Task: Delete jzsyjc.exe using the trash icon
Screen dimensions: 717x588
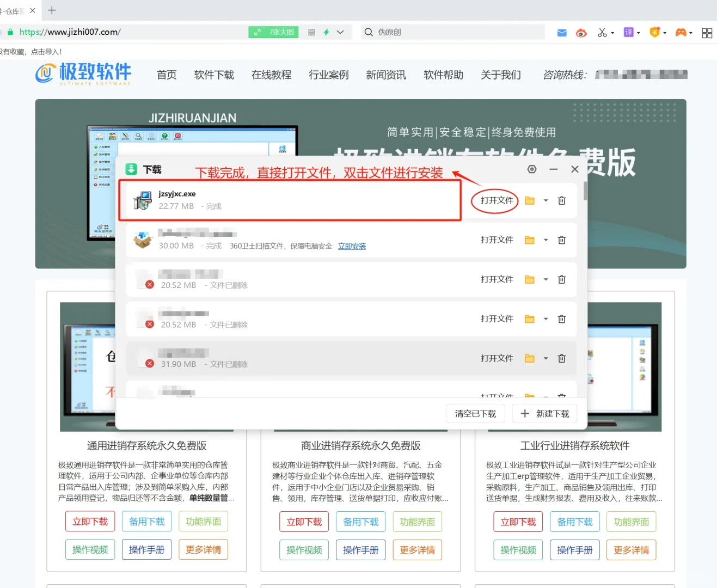Action: coord(561,200)
